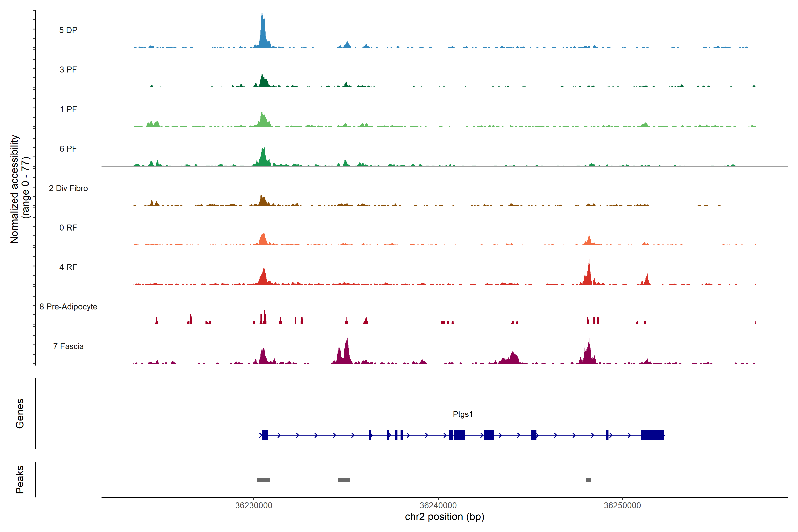Click the 6 PF track label
This screenshot has width=798, height=532.
(x=68, y=149)
